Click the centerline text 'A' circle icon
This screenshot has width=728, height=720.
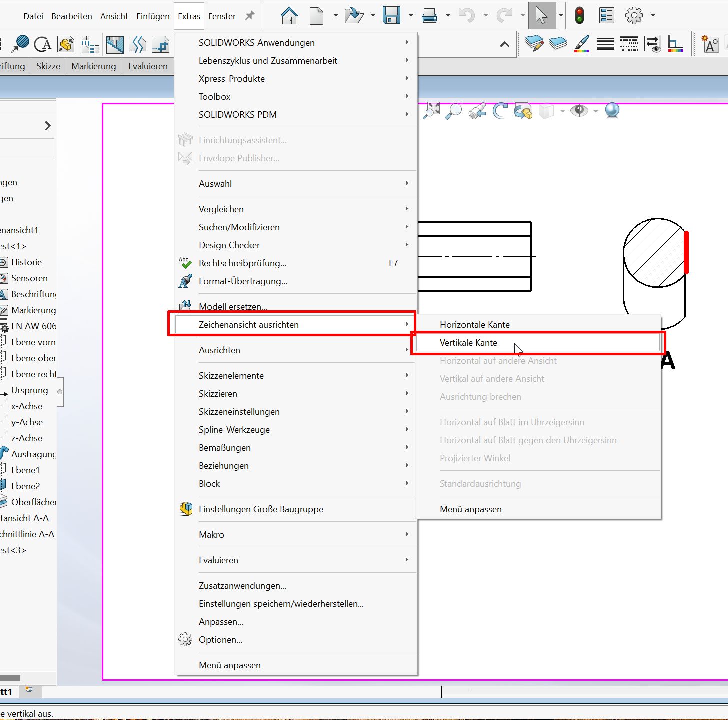[x=43, y=44]
